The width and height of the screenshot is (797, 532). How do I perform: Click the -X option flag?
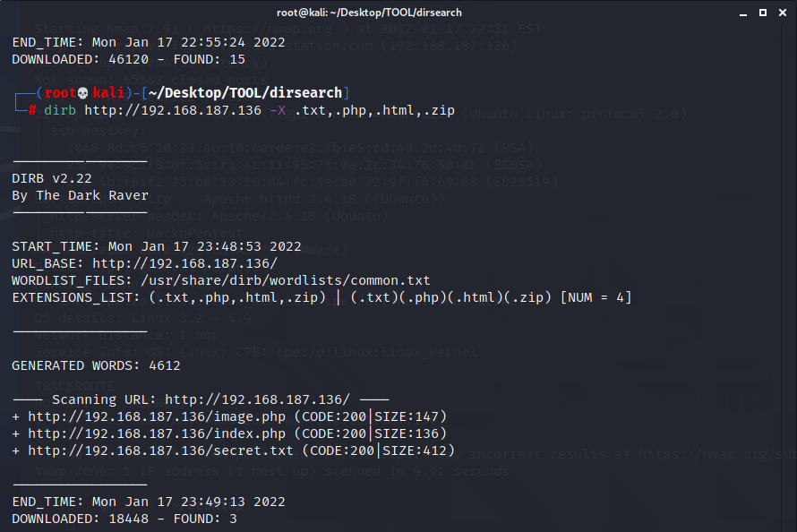[278, 110]
